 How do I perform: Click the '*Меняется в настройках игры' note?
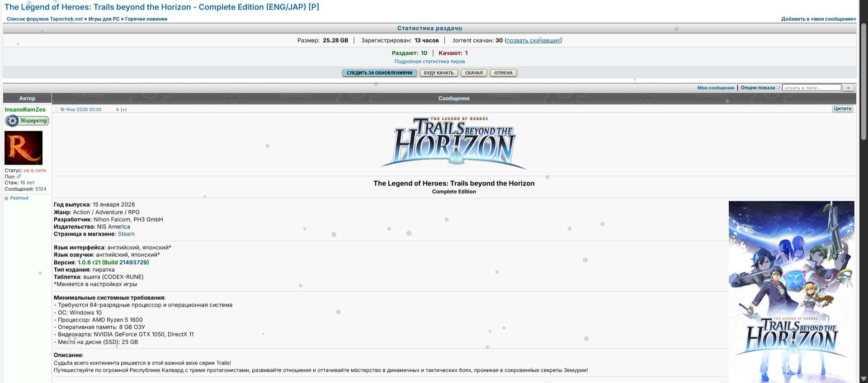tap(95, 284)
